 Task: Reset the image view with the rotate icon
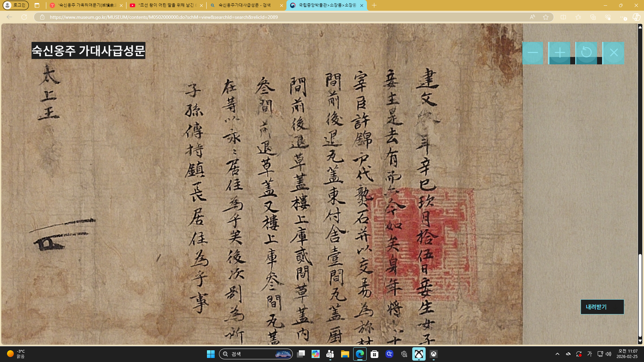pyautogui.click(x=586, y=53)
